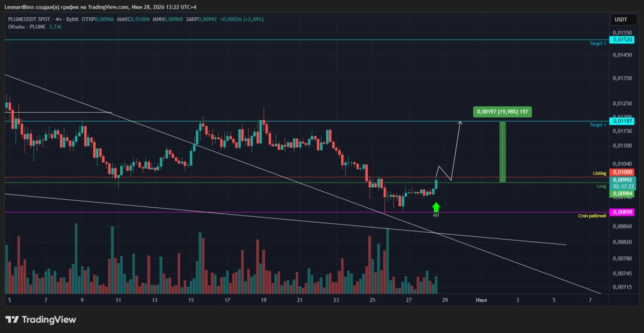The width and height of the screenshot is (644, 333).
Task: Click the red Listing 0,01000 price tag
Action: click(x=623, y=172)
